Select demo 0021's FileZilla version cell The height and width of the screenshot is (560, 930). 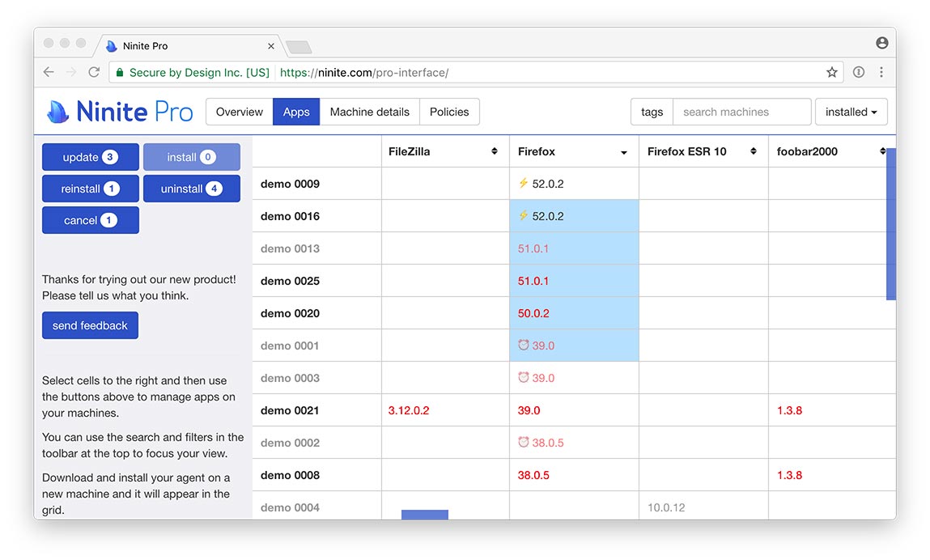tap(444, 409)
